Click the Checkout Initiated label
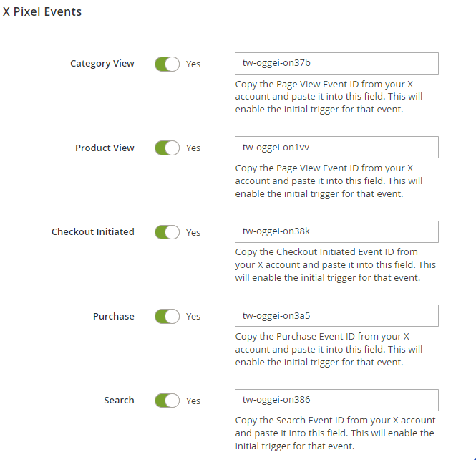The height and width of the screenshot is (460, 476). pos(93,232)
